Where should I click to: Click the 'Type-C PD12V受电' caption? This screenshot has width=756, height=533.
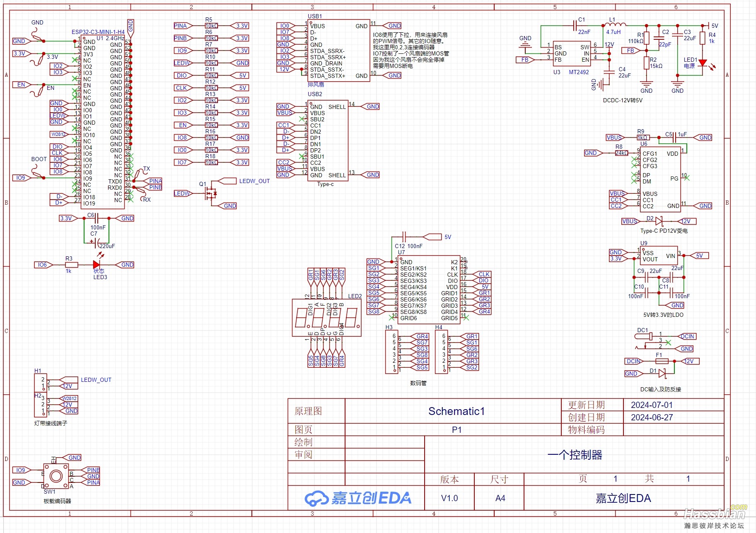coord(664,231)
